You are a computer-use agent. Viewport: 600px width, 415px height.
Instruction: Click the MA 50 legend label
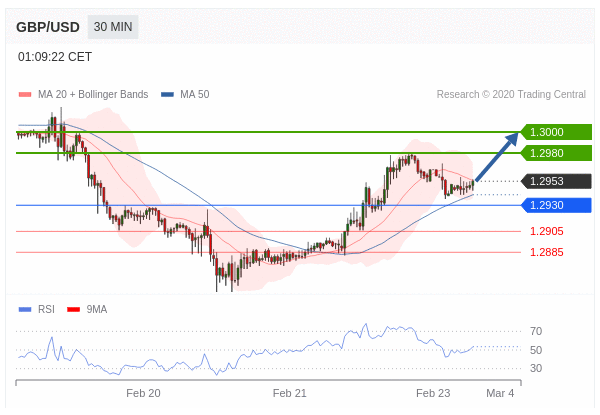click(195, 94)
